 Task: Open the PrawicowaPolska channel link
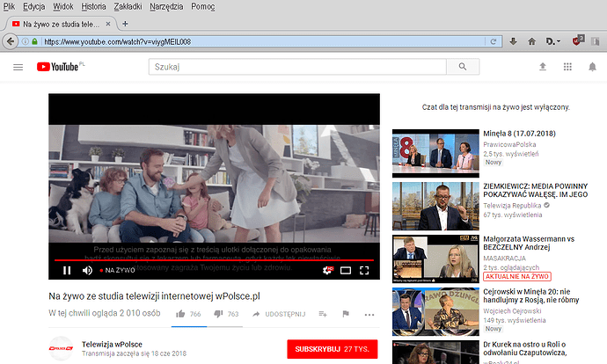tap(509, 145)
